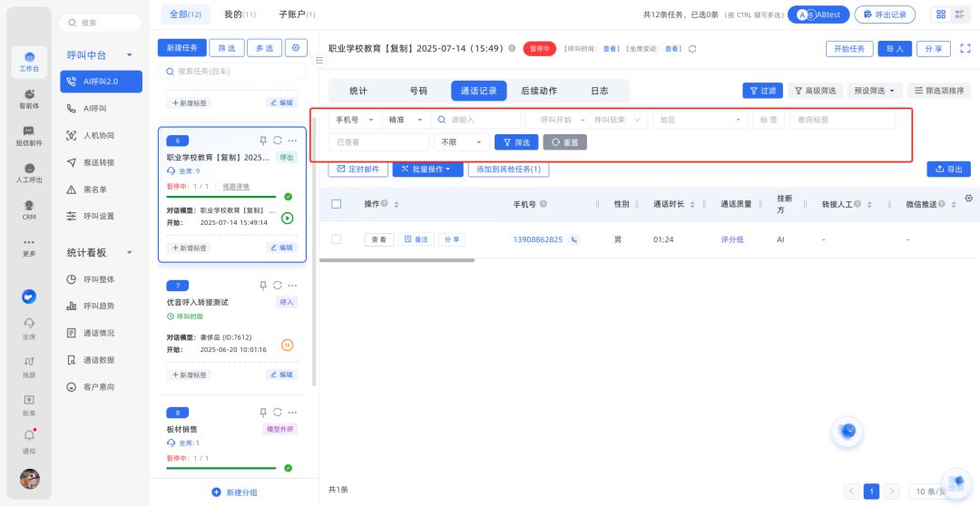Screen dimensions: 980x506
Task: Click the 导出 button
Action: pos(948,170)
